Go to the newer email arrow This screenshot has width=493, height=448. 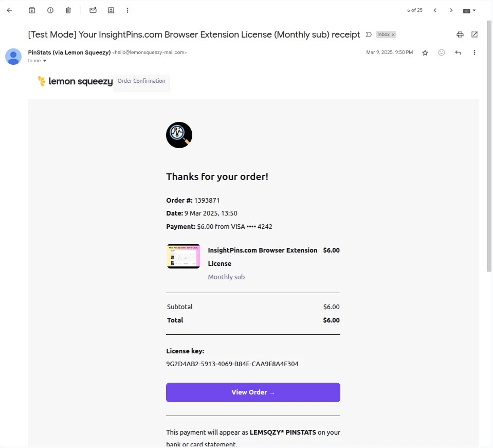pos(435,10)
